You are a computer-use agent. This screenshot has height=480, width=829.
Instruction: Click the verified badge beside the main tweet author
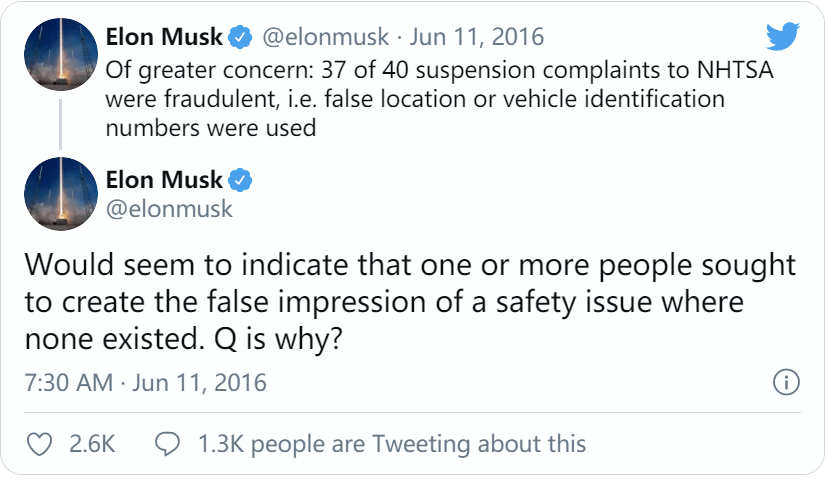tap(240, 180)
